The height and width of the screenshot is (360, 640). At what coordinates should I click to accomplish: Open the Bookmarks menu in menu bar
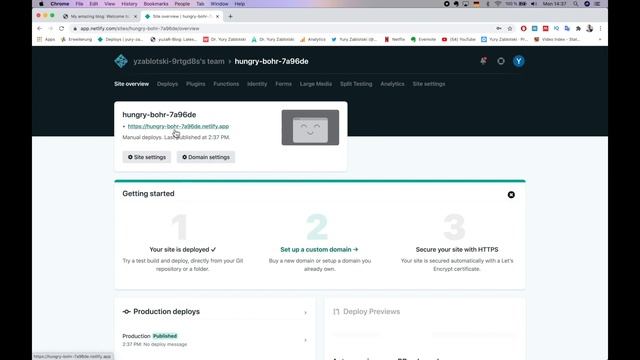pyautogui.click(x=156, y=4)
